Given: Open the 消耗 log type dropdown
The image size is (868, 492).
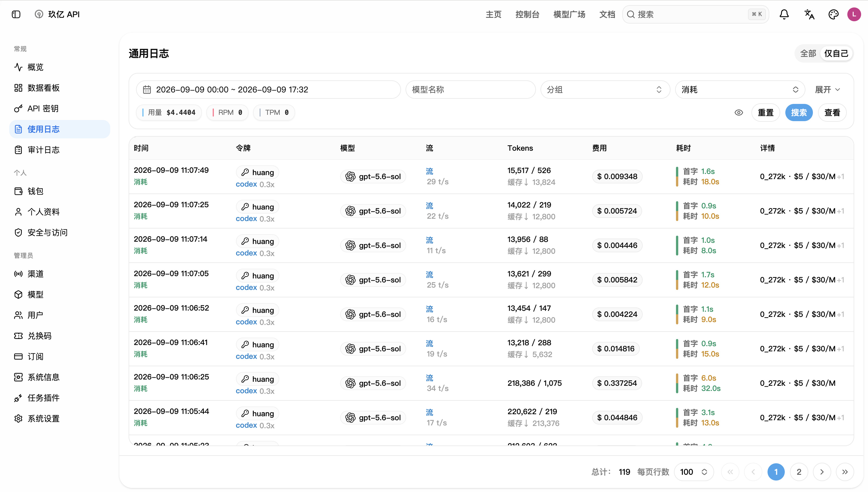Looking at the screenshot, I should 740,90.
